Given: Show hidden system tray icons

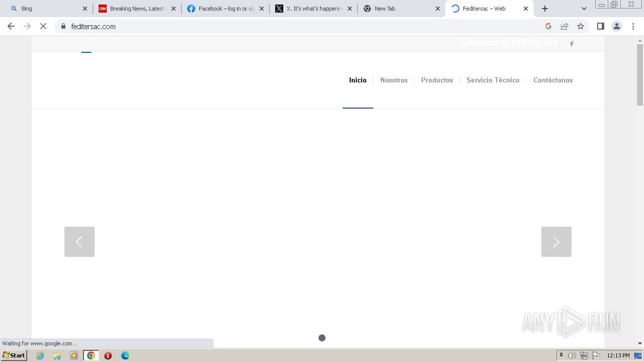Looking at the screenshot, I should coord(561,355).
